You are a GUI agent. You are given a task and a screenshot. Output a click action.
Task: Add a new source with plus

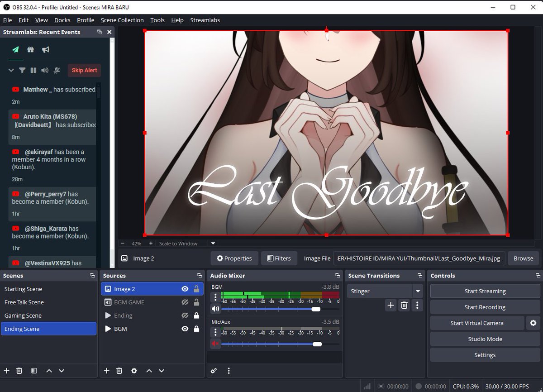(x=107, y=371)
